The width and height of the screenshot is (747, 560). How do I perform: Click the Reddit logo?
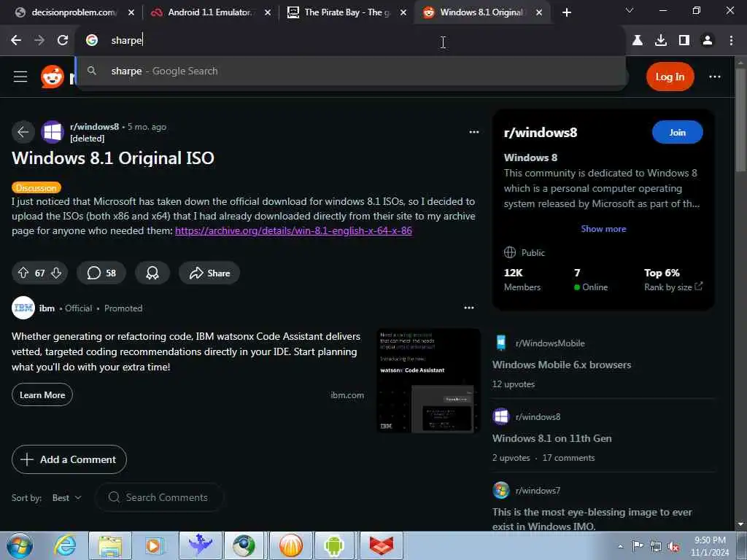click(53, 77)
